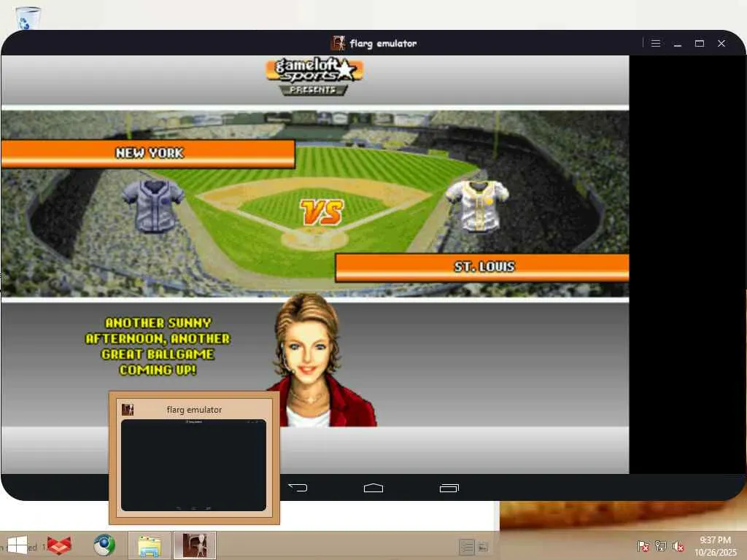Image resolution: width=747 pixels, height=560 pixels.
Task: Tap the Android recent apps button
Action: [449, 488]
